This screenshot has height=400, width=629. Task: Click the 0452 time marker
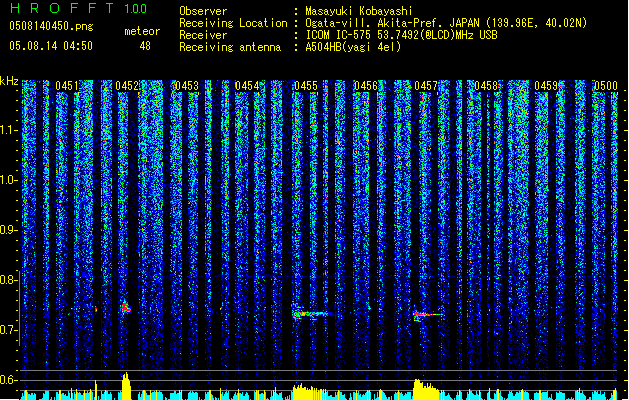coord(127,86)
